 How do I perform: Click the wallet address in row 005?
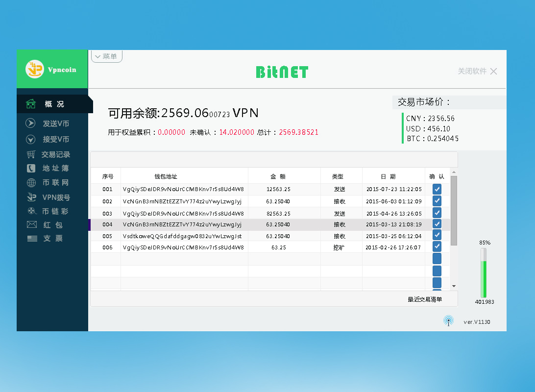tap(182, 236)
